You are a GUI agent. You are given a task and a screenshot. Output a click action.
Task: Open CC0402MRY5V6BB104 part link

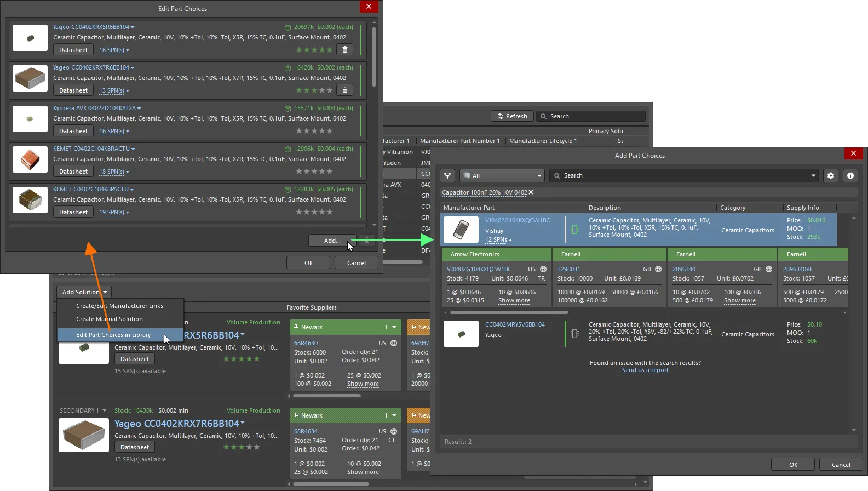click(515, 324)
